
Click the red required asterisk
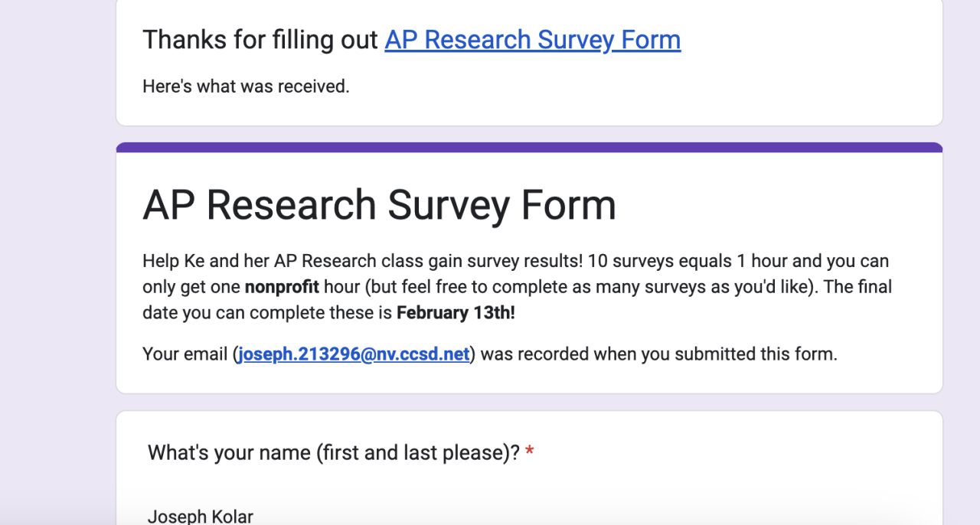530,453
